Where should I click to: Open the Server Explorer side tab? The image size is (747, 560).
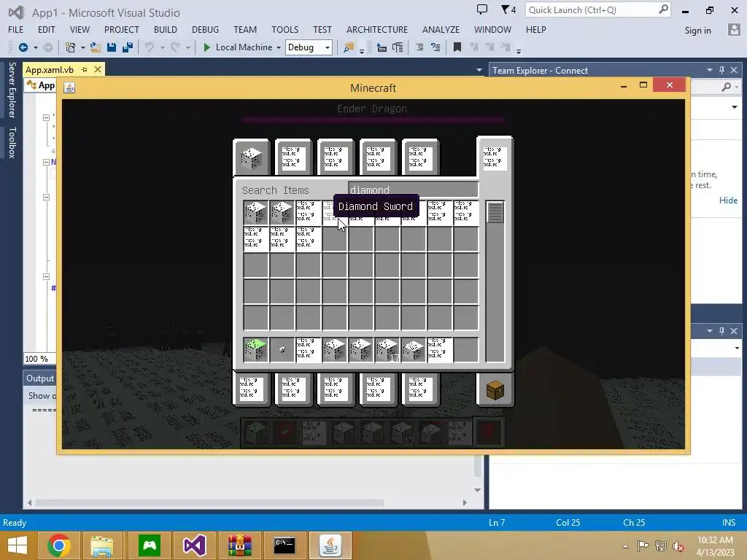pyautogui.click(x=12, y=90)
